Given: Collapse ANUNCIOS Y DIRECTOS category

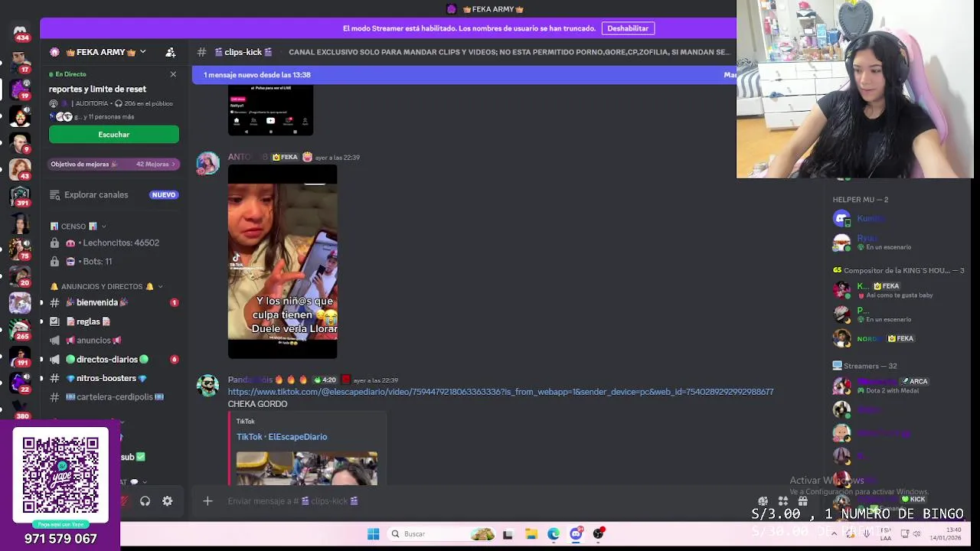Looking at the screenshot, I should coord(107,286).
